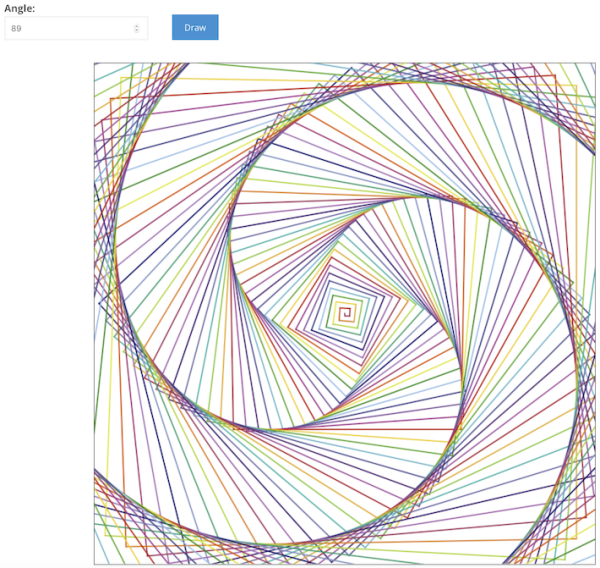Viewport: 600px width, 568px height.
Task: Click the Angle label text
Action: 20,8
